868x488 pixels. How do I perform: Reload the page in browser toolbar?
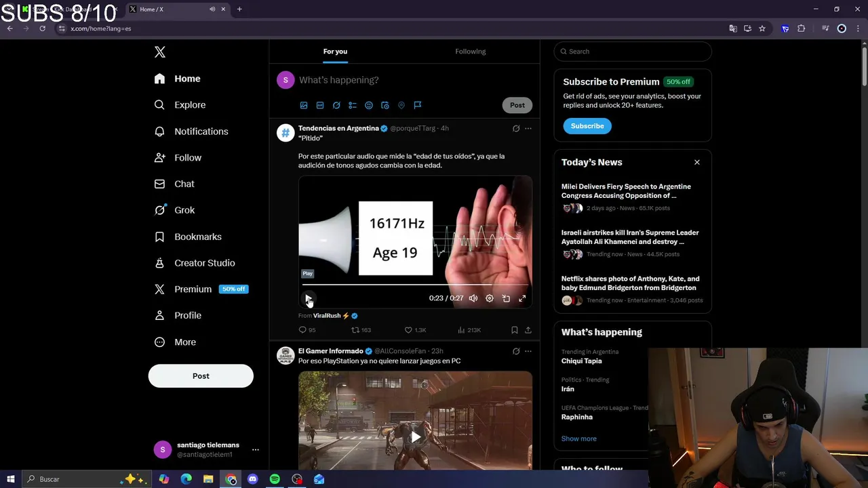click(x=42, y=28)
